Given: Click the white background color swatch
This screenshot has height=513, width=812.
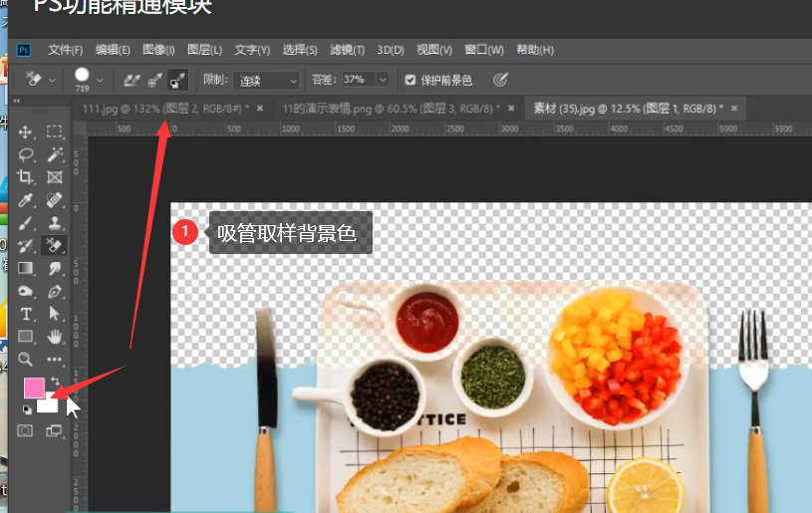Looking at the screenshot, I should [48, 405].
